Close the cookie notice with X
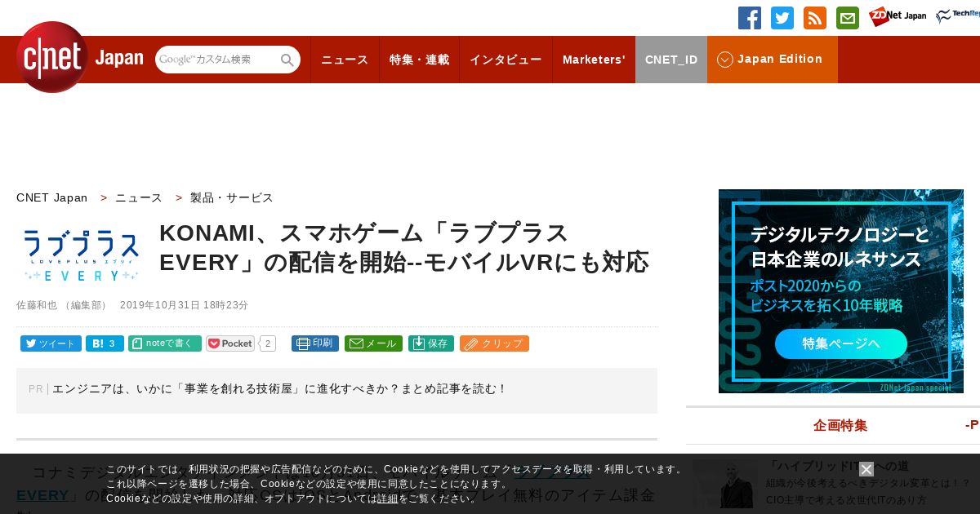 coord(866,469)
